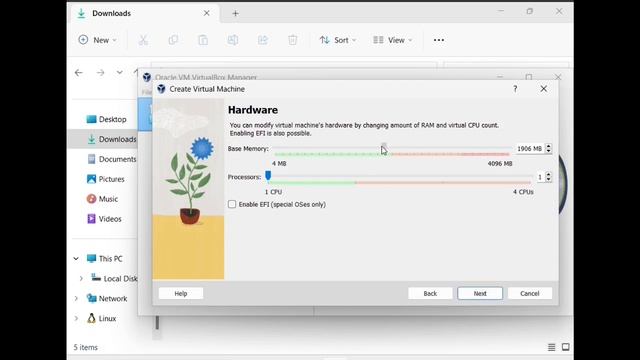Open Help in the Hardware dialog

(180, 293)
